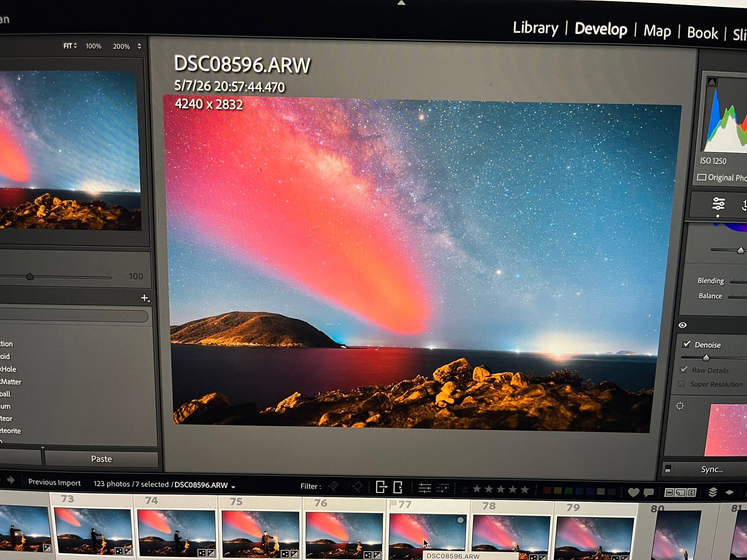Filter by comments speech bubble icon
The height and width of the screenshot is (560, 747).
pos(648,493)
